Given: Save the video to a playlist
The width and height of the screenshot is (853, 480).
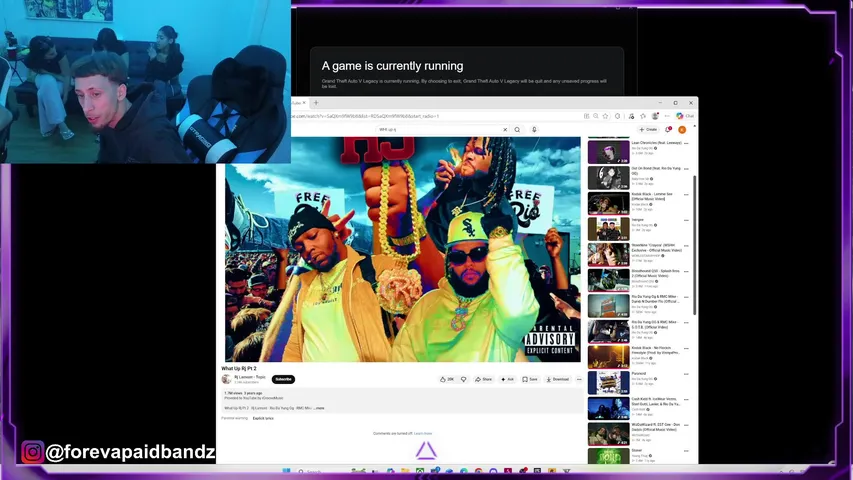Looking at the screenshot, I should coord(530,379).
